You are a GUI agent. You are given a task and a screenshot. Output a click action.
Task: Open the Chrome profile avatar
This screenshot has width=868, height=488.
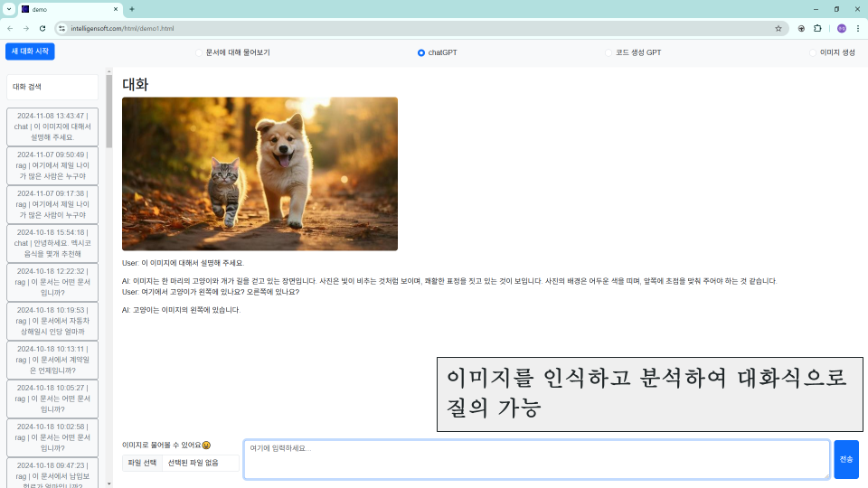841,28
